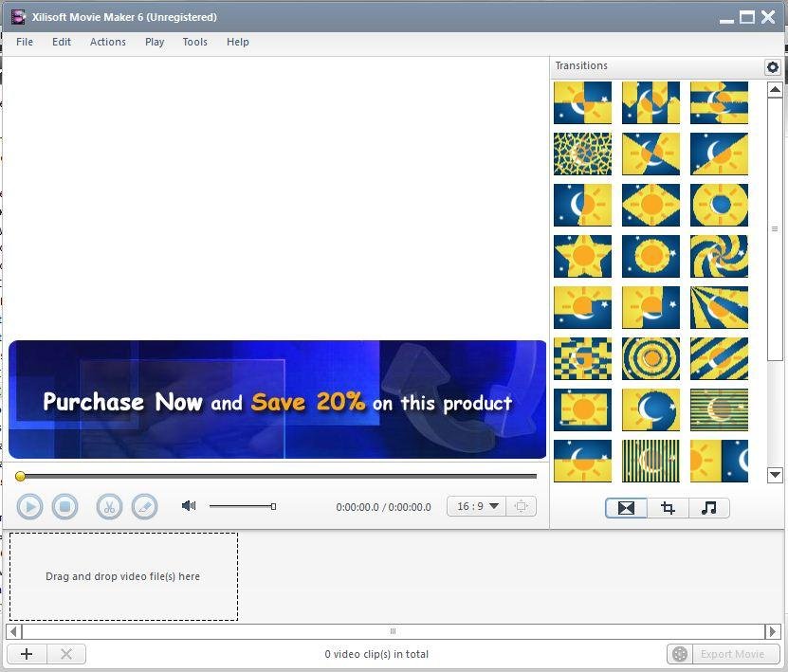The height and width of the screenshot is (672, 788).
Task: Click the fullscreen preview icon beside aspect ratio
Action: pyautogui.click(x=521, y=506)
